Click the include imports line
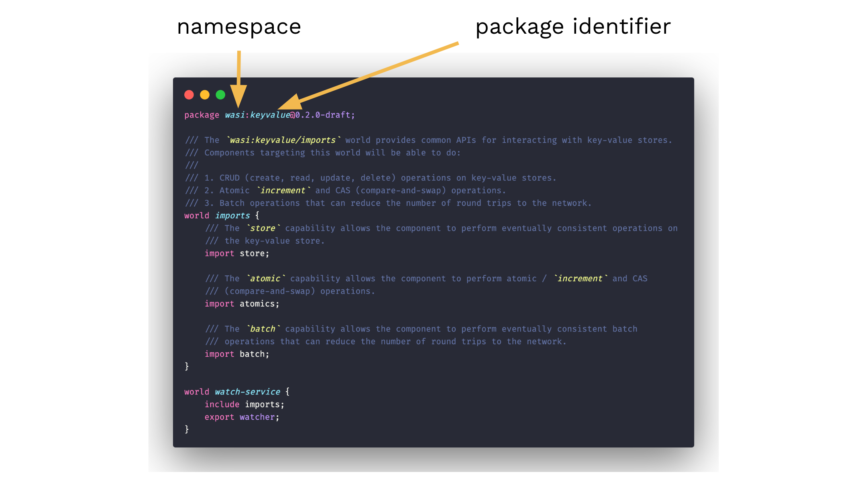This screenshot has height=488, width=868. (244, 404)
